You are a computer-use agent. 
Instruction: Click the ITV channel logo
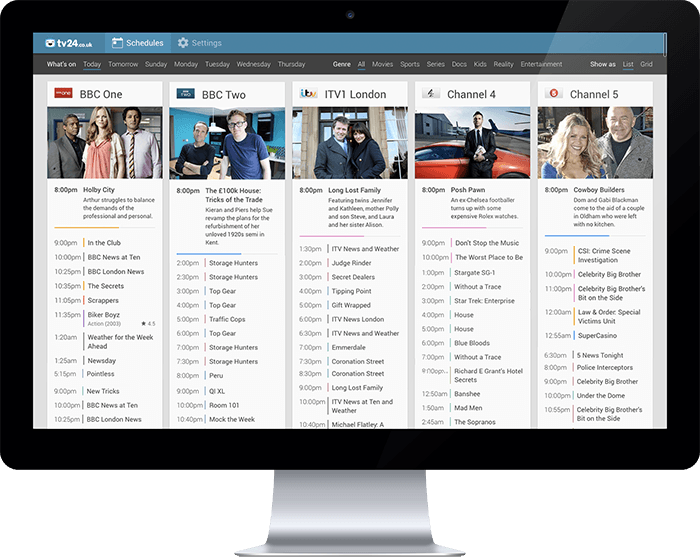tap(308, 93)
